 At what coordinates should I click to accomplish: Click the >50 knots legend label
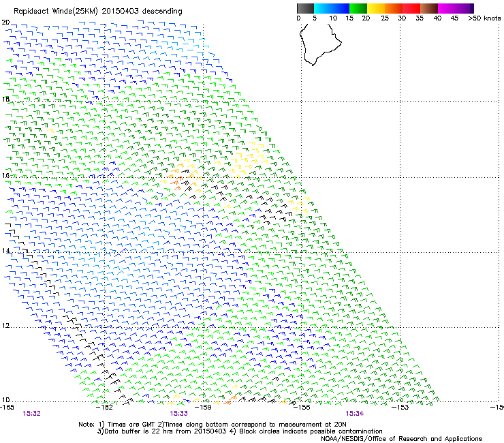pos(484,18)
